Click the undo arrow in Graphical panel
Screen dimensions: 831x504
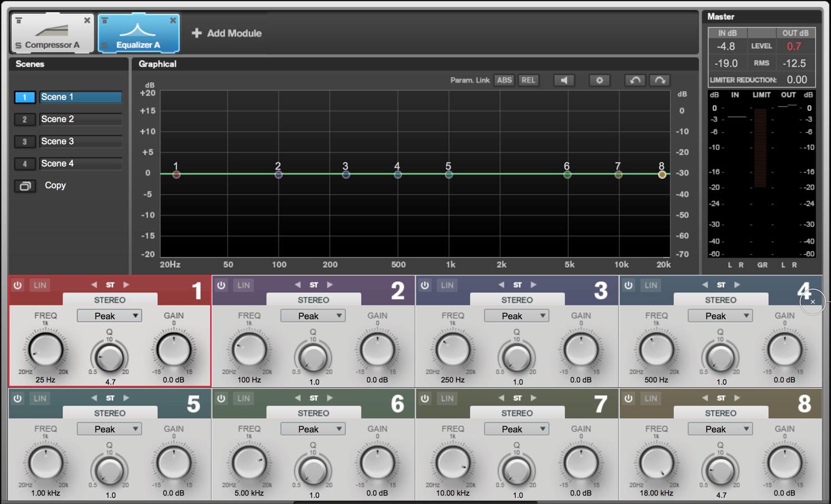click(635, 80)
